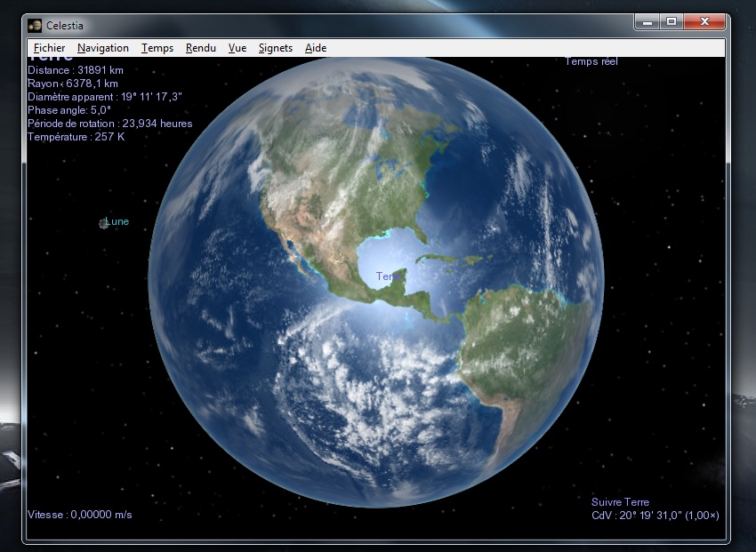756x552 pixels.
Task: Click the Temps réel indicator
Action: (591, 61)
